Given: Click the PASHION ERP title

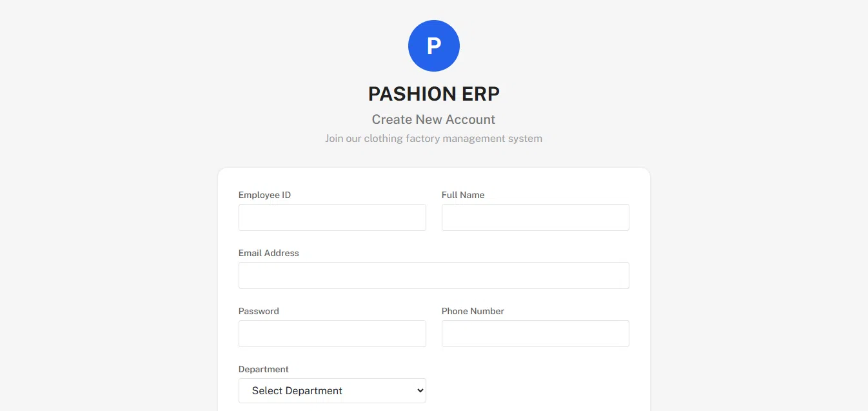Looking at the screenshot, I should (x=433, y=94).
